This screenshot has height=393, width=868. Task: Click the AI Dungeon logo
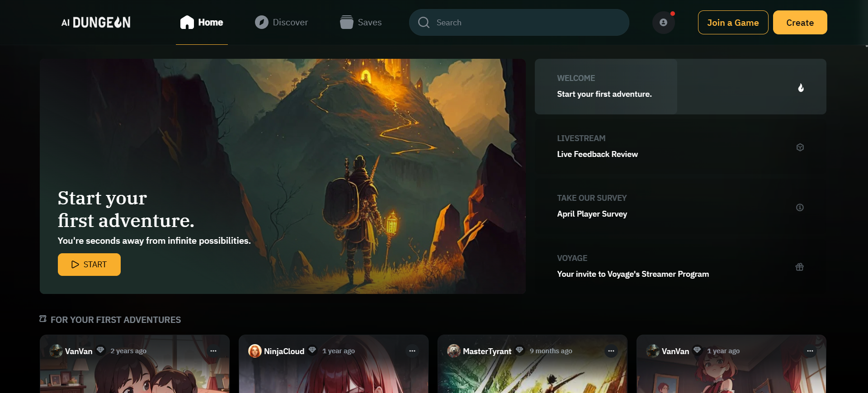(96, 22)
